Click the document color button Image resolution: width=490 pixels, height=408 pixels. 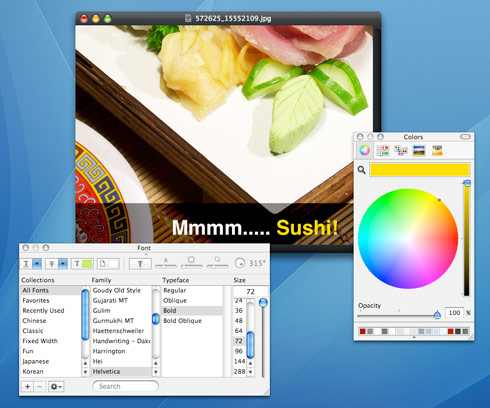[x=108, y=264]
